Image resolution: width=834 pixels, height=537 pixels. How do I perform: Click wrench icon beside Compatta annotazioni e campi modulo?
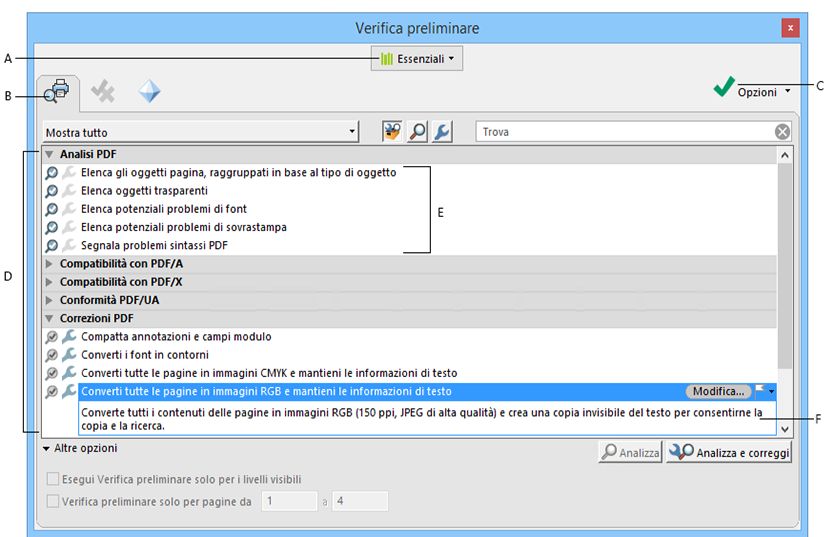point(69,336)
